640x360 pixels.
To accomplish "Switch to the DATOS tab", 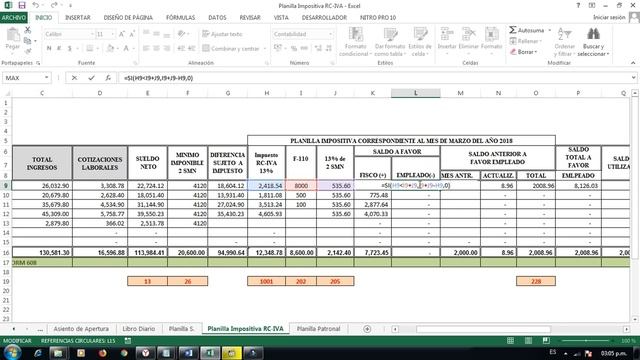I will [x=217, y=18].
